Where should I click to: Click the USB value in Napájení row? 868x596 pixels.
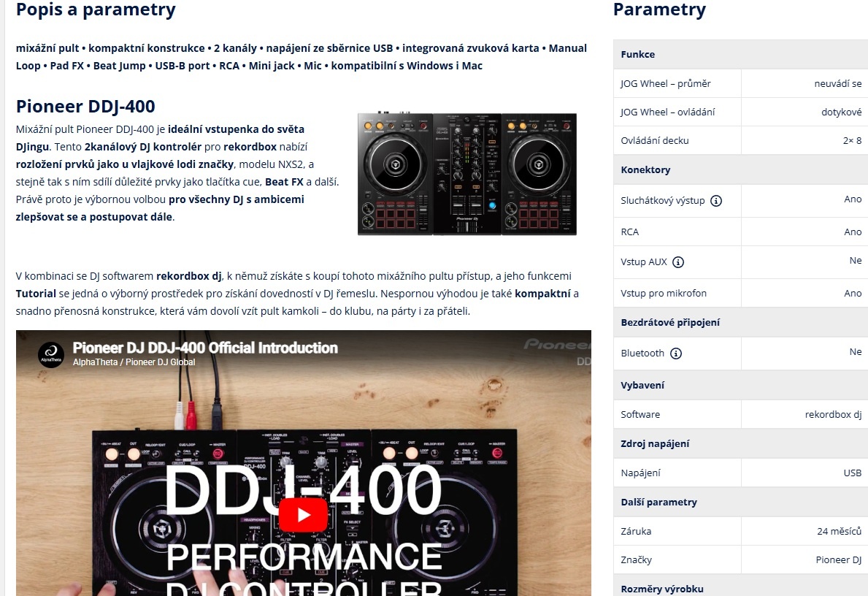click(853, 473)
